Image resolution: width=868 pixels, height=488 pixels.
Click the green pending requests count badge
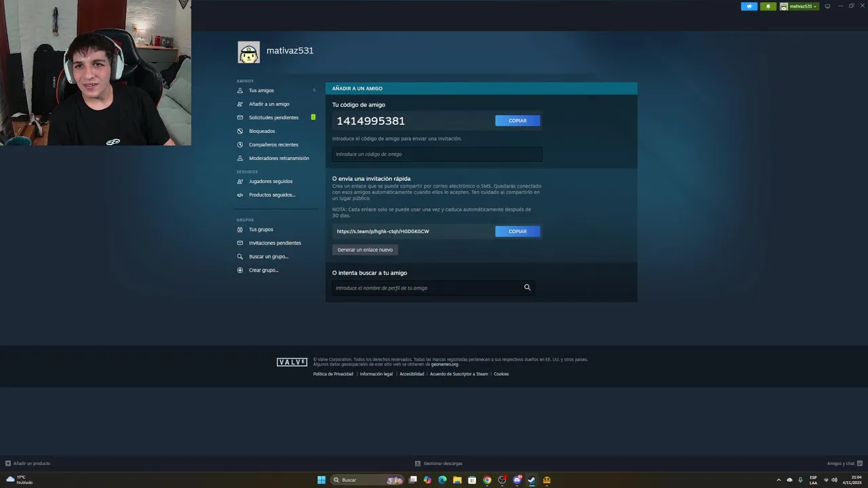pyautogui.click(x=313, y=117)
